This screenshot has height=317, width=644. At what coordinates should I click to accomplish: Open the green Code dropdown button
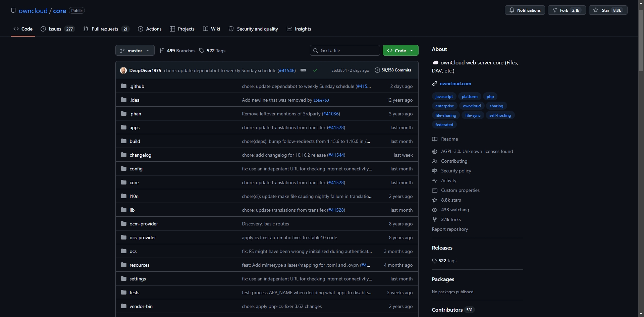(x=400, y=50)
